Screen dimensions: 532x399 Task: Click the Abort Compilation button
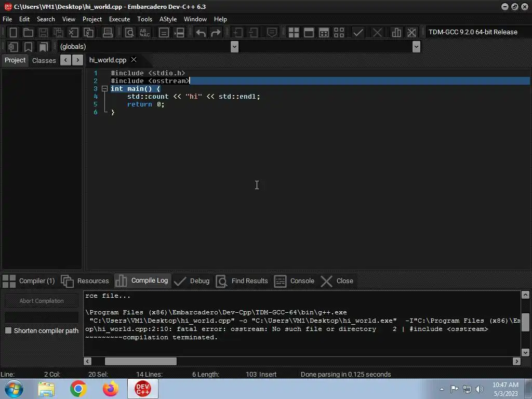tap(42, 301)
